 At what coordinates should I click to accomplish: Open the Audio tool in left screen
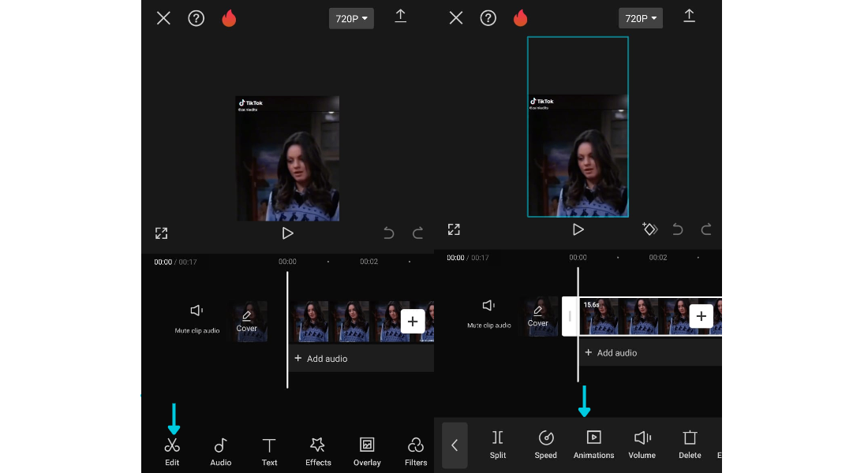[x=220, y=452]
